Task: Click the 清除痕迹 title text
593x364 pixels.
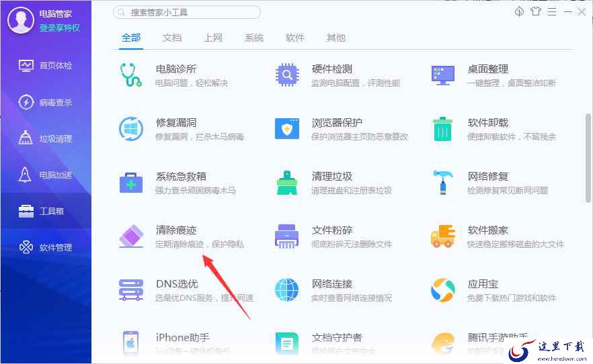Action: (176, 230)
